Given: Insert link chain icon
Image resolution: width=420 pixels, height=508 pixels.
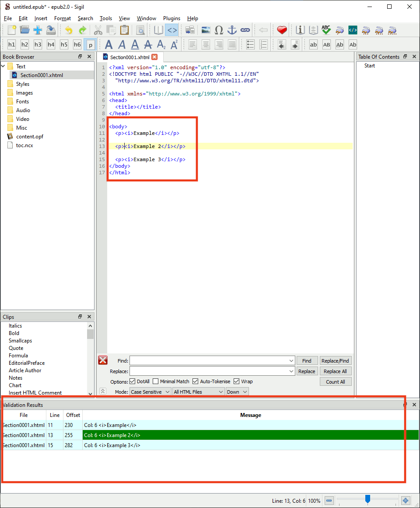Looking at the screenshot, I should click(x=245, y=30).
